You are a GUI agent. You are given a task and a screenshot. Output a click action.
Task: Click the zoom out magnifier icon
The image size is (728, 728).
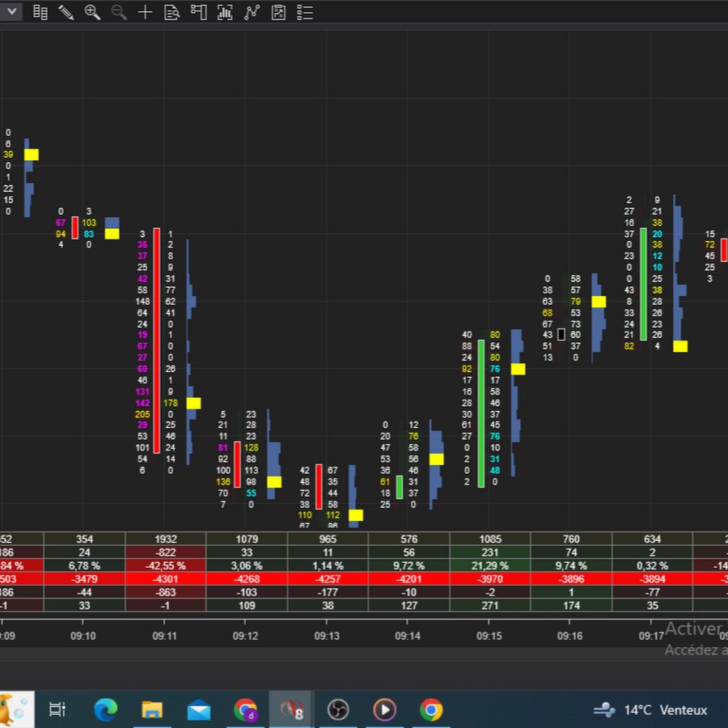pos(119,12)
